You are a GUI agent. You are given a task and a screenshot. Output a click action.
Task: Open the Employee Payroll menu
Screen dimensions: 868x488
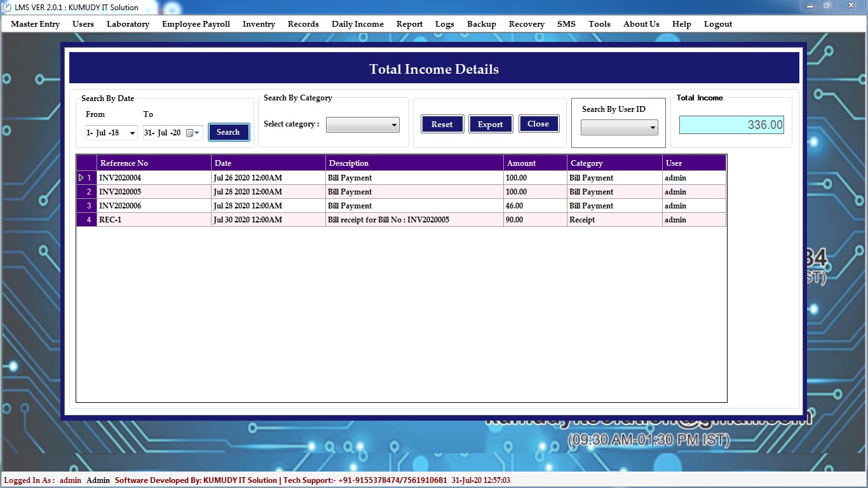pyautogui.click(x=196, y=24)
